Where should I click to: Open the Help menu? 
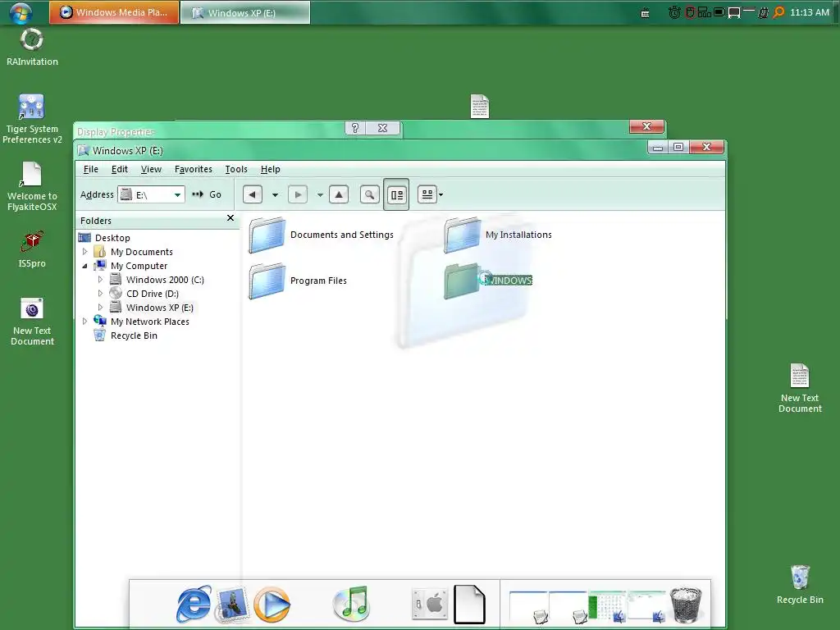pyautogui.click(x=271, y=169)
